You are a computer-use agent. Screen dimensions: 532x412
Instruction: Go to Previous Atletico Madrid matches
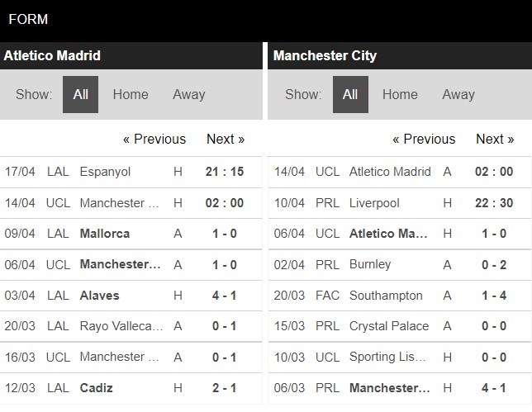[154, 139]
